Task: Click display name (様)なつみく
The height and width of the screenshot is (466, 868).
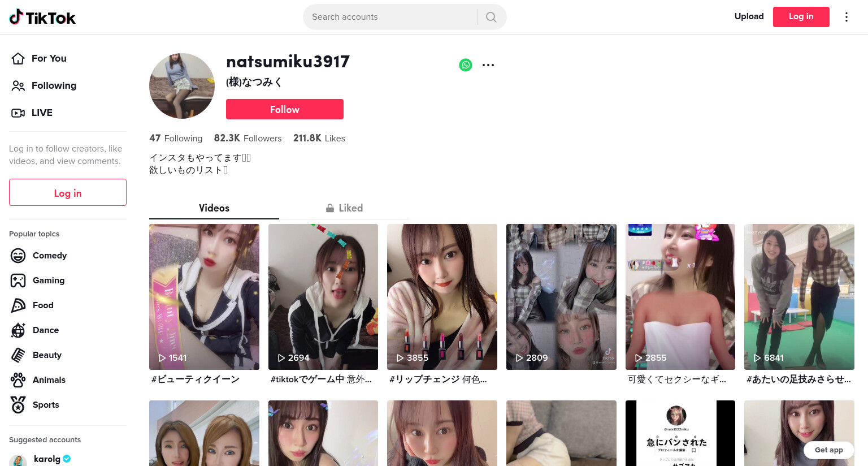Action: (254, 82)
